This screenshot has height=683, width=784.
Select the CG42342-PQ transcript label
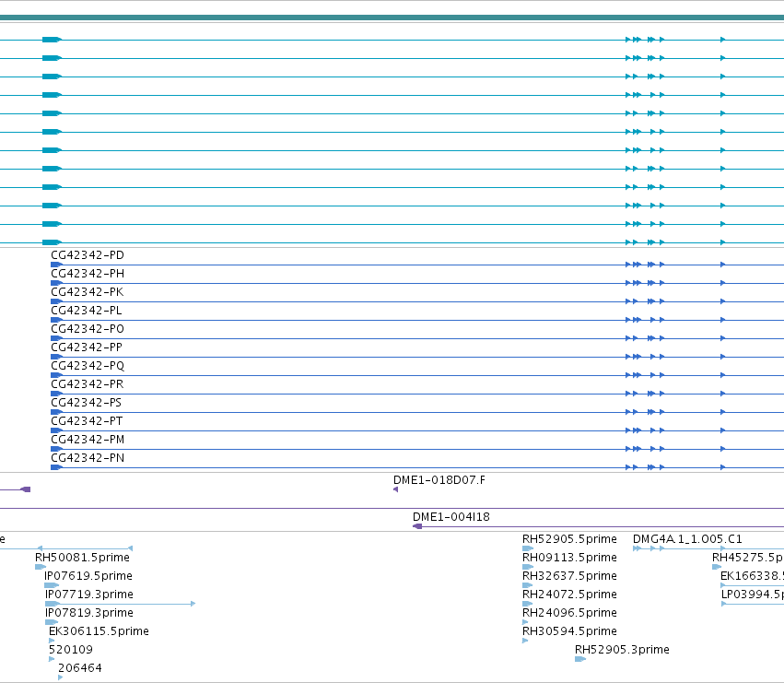[x=88, y=366]
